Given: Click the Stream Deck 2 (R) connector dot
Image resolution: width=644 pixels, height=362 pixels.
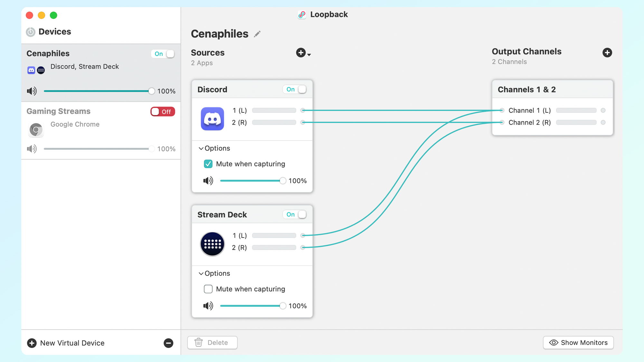Looking at the screenshot, I should click(303, 247).
